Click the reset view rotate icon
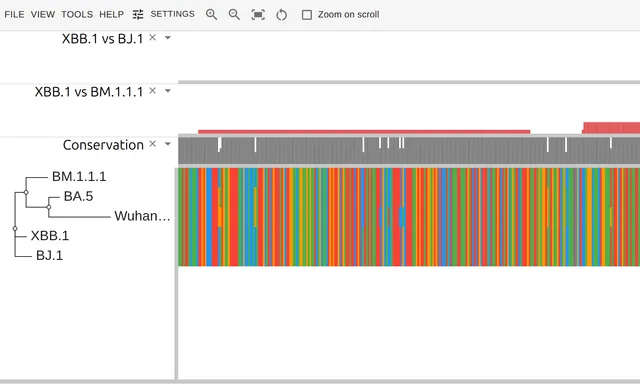The width and height of the screenshot is (640, 384). [282, 15]
